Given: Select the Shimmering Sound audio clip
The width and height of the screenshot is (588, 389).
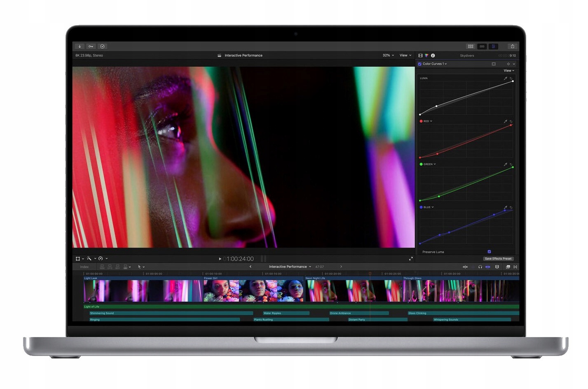Looking at the screenshot, I should pyautogui.click(x=171, y=313).
